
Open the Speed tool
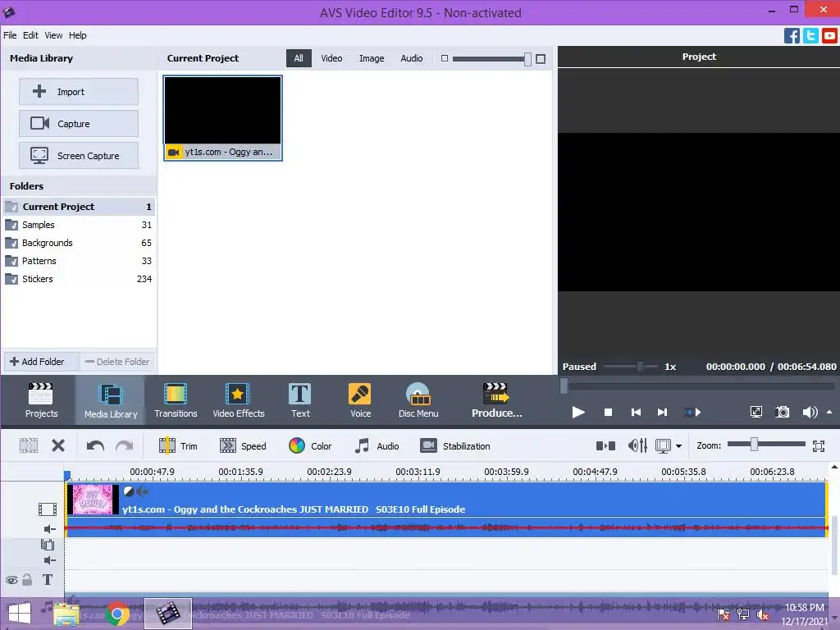coord(243,445)
